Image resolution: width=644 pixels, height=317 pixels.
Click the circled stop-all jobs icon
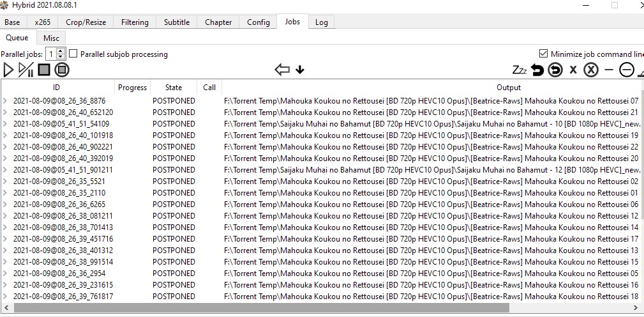[62, 70]
